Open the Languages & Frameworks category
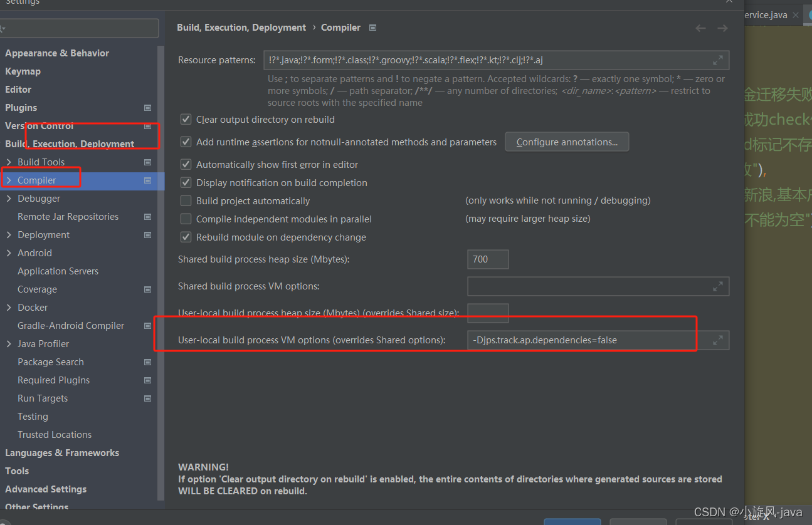 pos(62,453)
